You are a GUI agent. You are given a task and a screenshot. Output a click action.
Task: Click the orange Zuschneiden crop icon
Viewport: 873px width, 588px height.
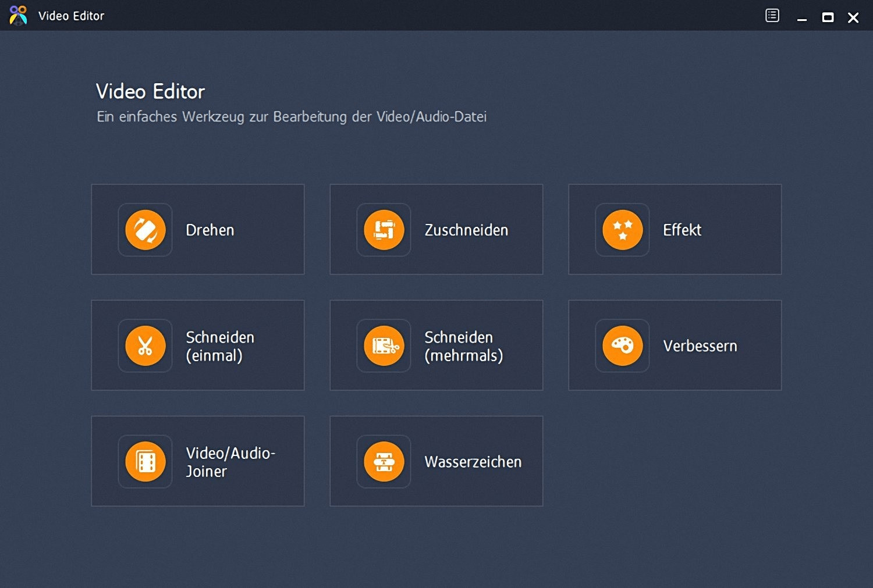click(x=384, y=230)
